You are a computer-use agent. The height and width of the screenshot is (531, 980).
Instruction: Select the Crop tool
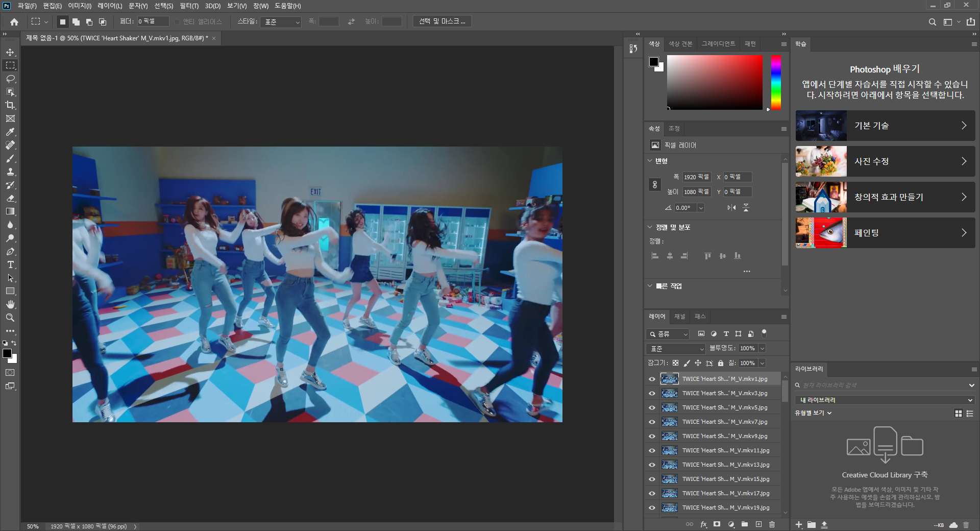(x=10, y=105)
